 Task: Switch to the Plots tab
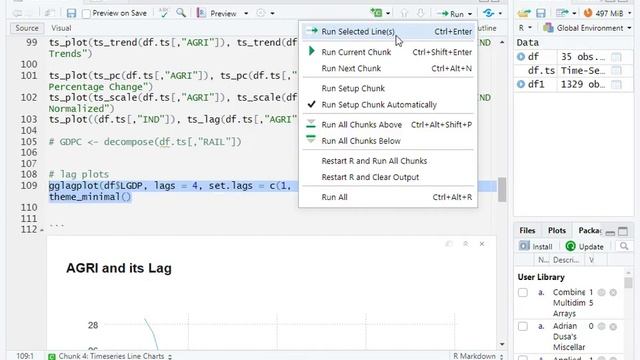[556, 231]
